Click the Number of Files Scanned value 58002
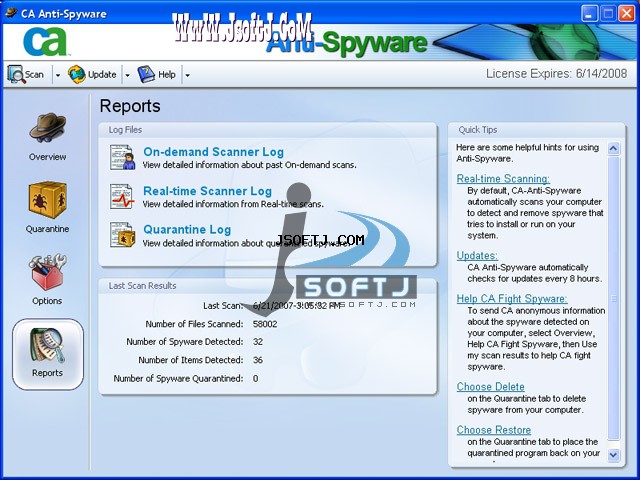 click(265, 324)
